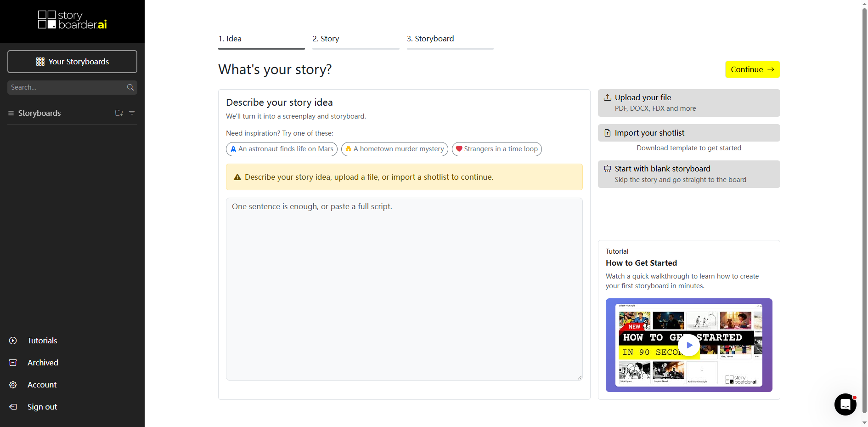868x427 pixels.
Task: Focus the sidebar Search field
Action: [72, 87]
